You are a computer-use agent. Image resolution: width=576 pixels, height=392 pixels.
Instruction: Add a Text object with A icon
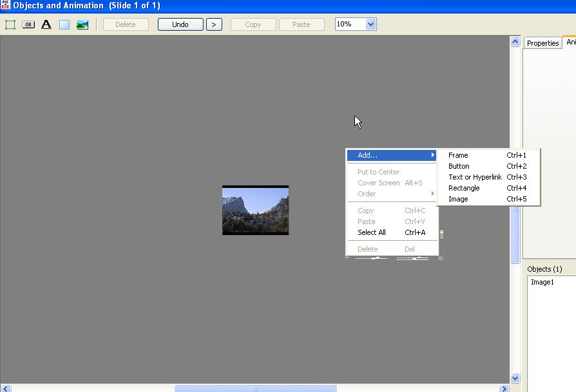(46, 24)
